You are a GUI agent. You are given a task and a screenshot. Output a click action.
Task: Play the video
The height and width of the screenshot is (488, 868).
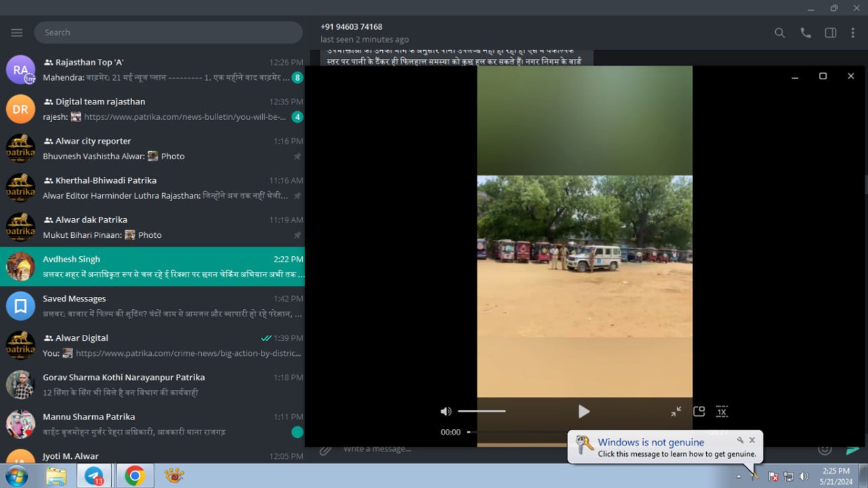tap(584, 411)
